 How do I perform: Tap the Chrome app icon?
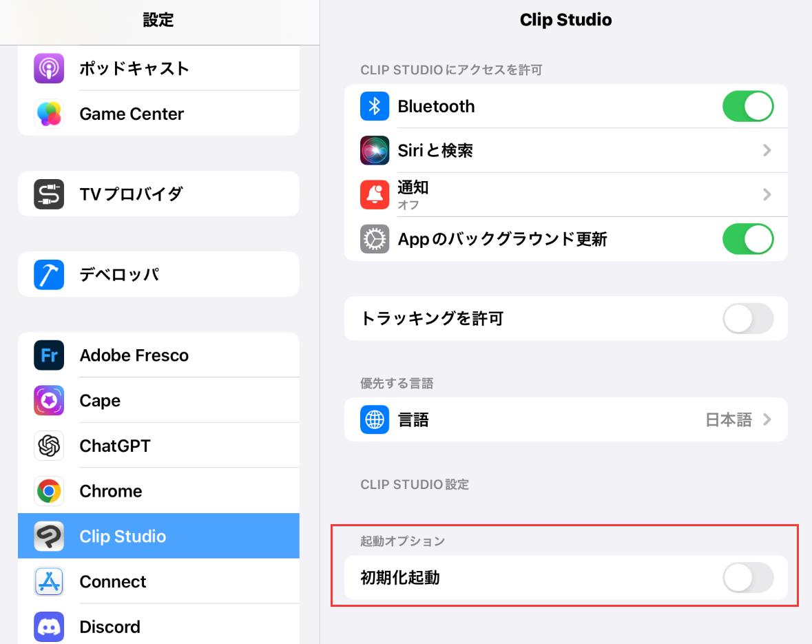49,490
